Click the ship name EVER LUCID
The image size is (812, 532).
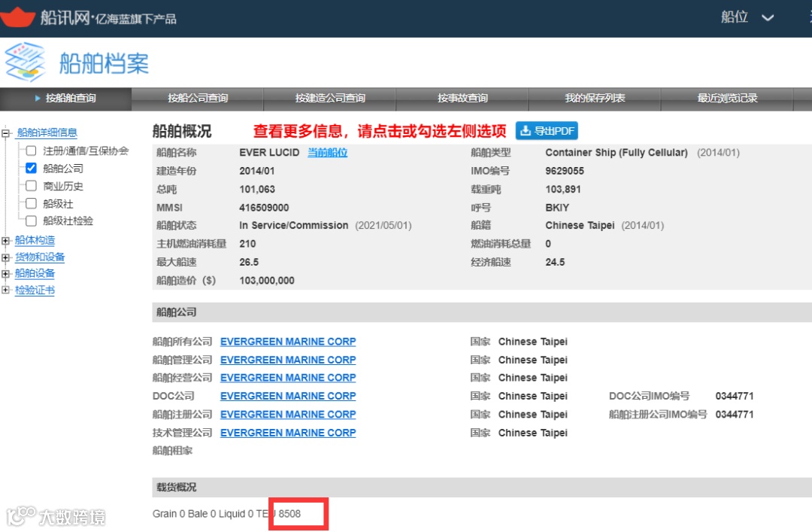click(x=269, y=153)
